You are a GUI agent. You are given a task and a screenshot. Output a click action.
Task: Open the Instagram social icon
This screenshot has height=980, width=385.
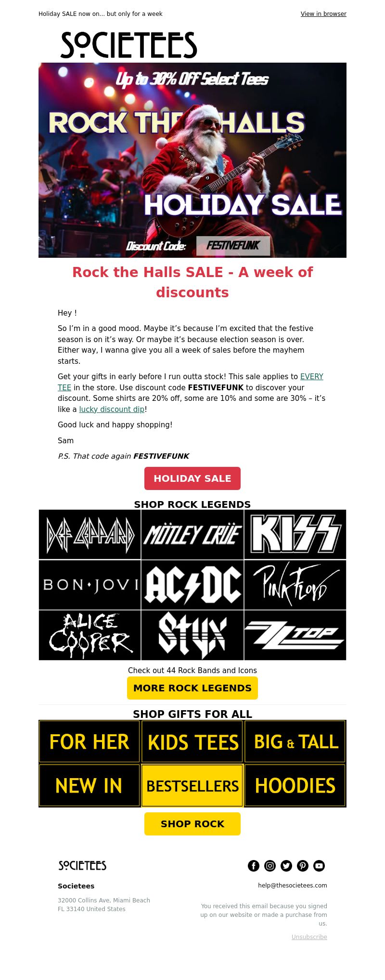(x=270, y=866)
